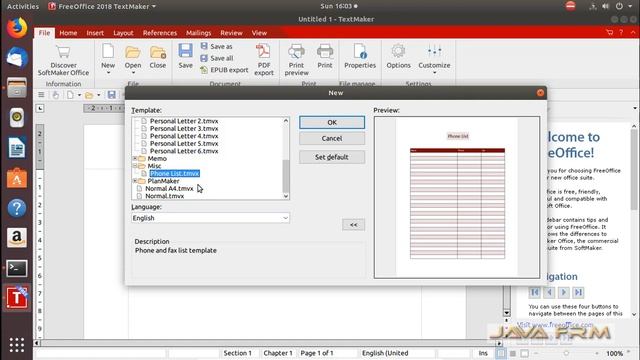Click the sidebar previous page arrow
The height and width of the screenshot is (360, 640).
click(x=549, y=292)
